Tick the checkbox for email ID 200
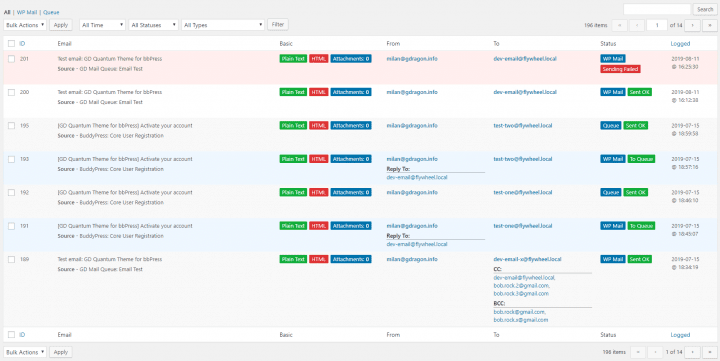This screenshot has height=361, width=720. pyautogui.click(x=11, y=92)
